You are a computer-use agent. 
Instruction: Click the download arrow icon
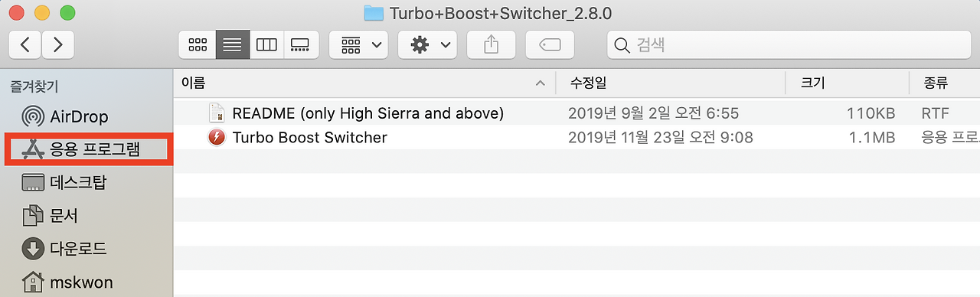pyautogui.click(x=33, y=248)
